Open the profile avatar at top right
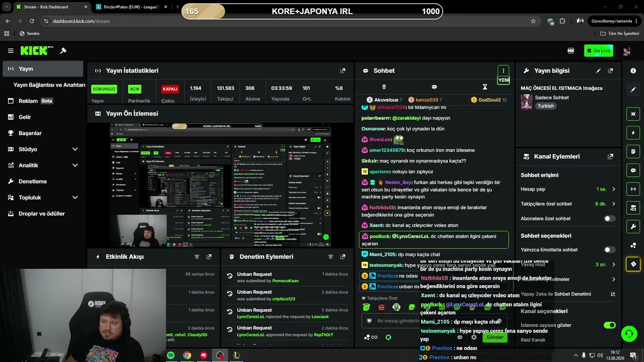This screenshot has width=644, height=362. tap(626, 51)
